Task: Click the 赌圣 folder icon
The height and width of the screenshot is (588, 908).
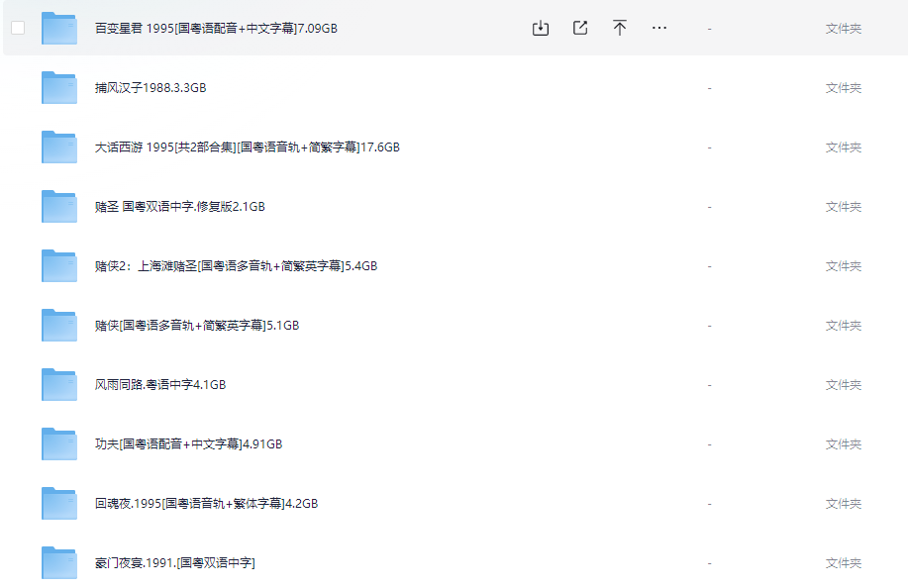Action: tap(59, 207)
